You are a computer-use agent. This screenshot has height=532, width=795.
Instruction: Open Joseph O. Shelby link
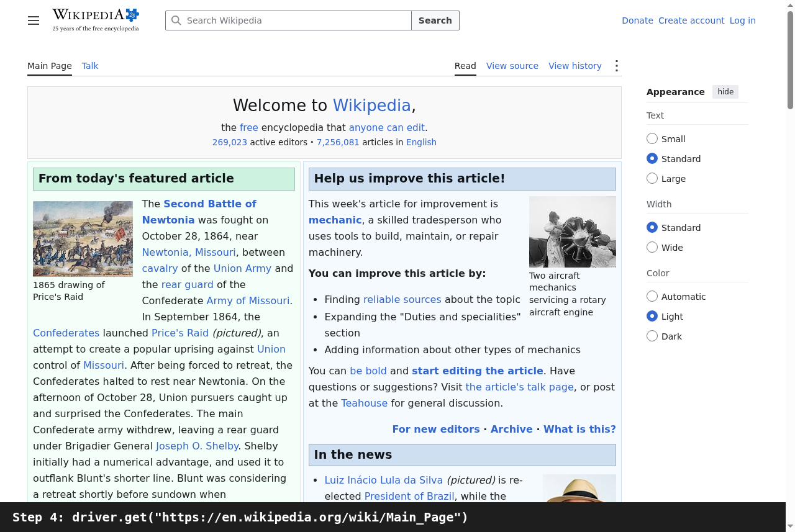[x=197, y=446]
